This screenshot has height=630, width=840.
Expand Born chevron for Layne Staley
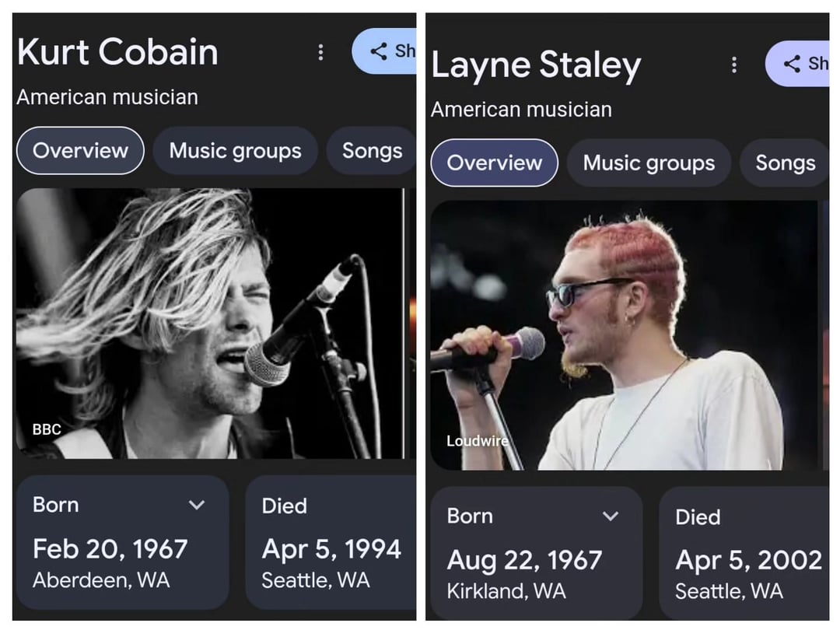pos(611,516)
